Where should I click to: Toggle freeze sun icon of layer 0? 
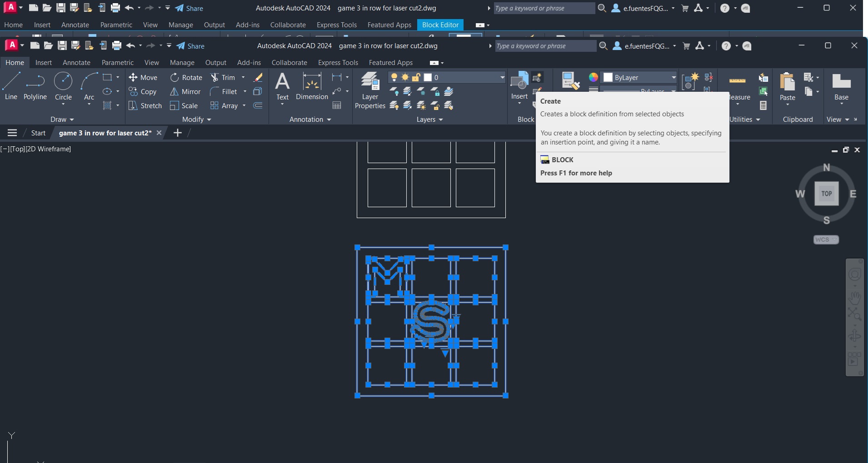[x=405, y=77]
